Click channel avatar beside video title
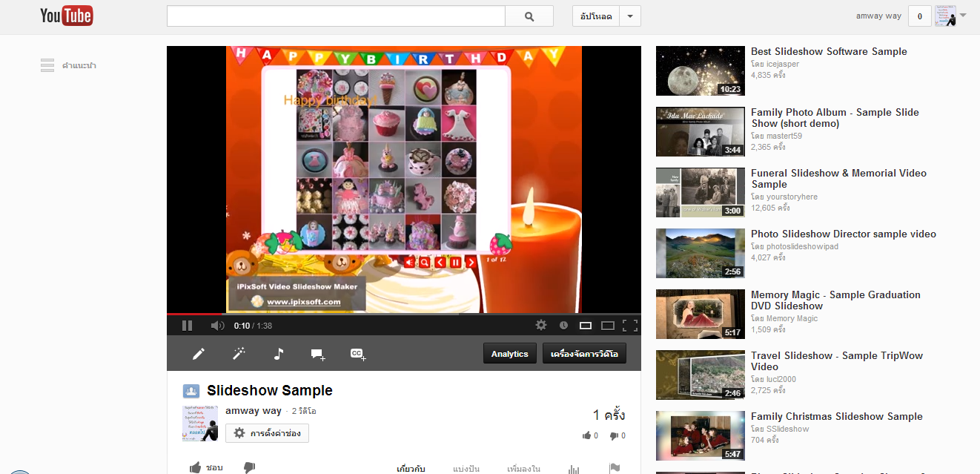Screen dimensions: 980x474 [x=200, y=424]
